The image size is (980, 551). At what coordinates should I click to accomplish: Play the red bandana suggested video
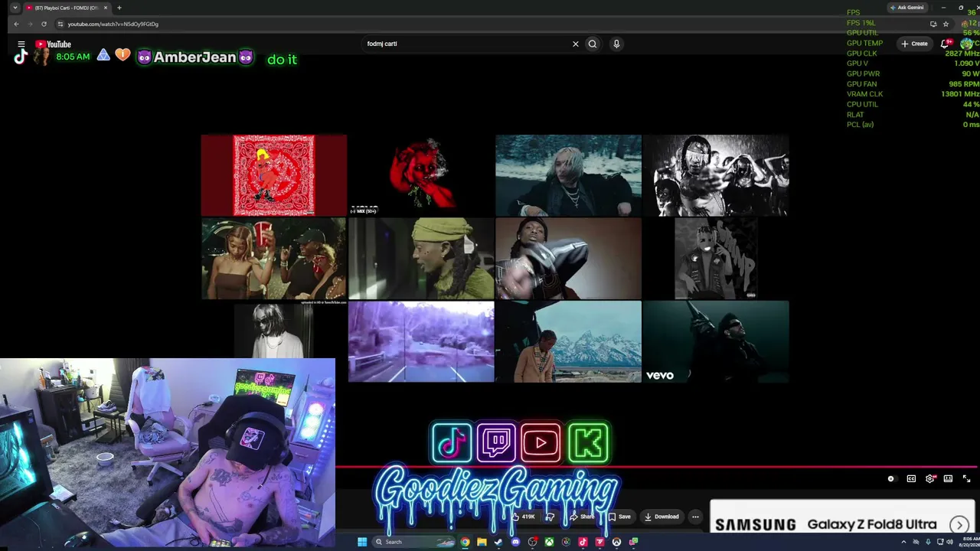tap(273, 175)
